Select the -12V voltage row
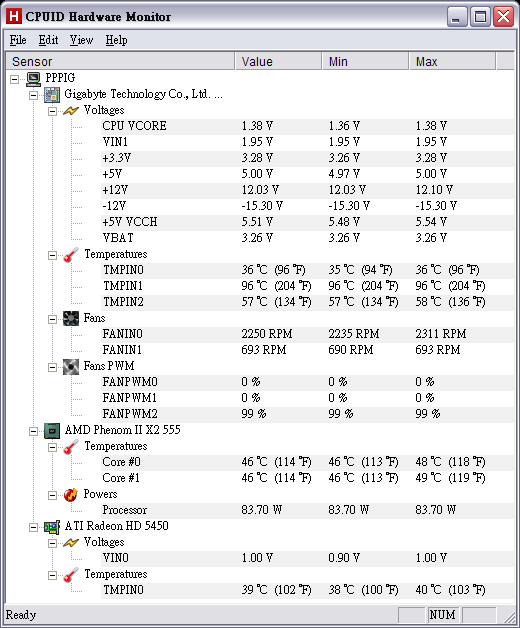This screenshot has height=628, width=520. coord(307,206)
